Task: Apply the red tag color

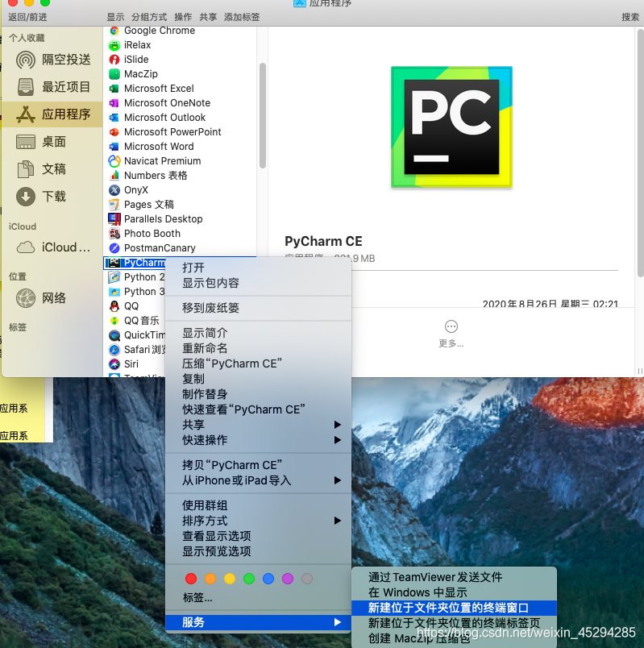Action: click(x=191, y=579)
